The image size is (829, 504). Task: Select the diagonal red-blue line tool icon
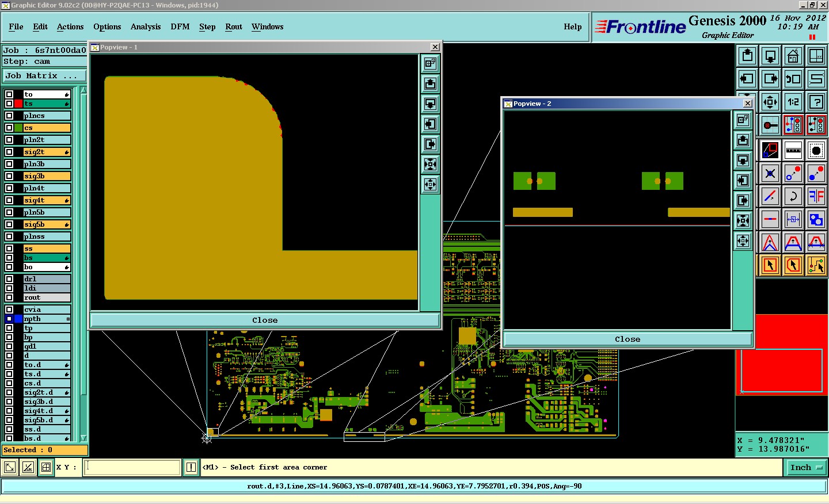[x=770, y=196]
